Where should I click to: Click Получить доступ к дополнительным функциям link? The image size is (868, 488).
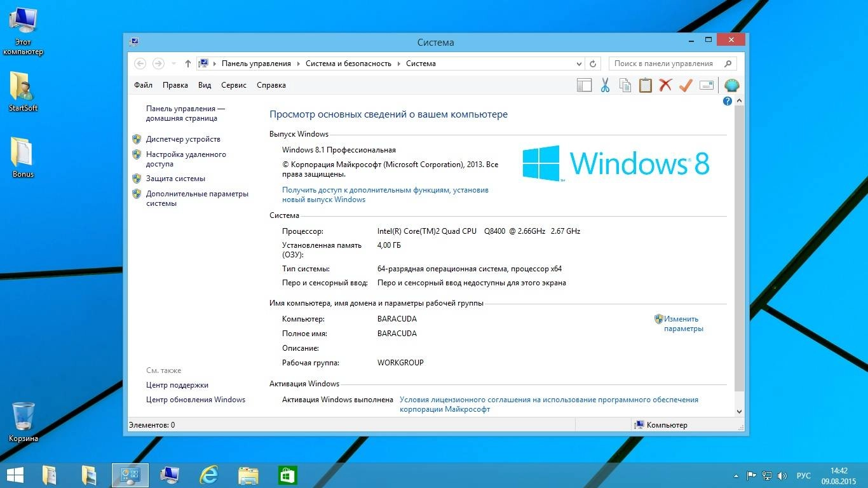pos(385,194)
